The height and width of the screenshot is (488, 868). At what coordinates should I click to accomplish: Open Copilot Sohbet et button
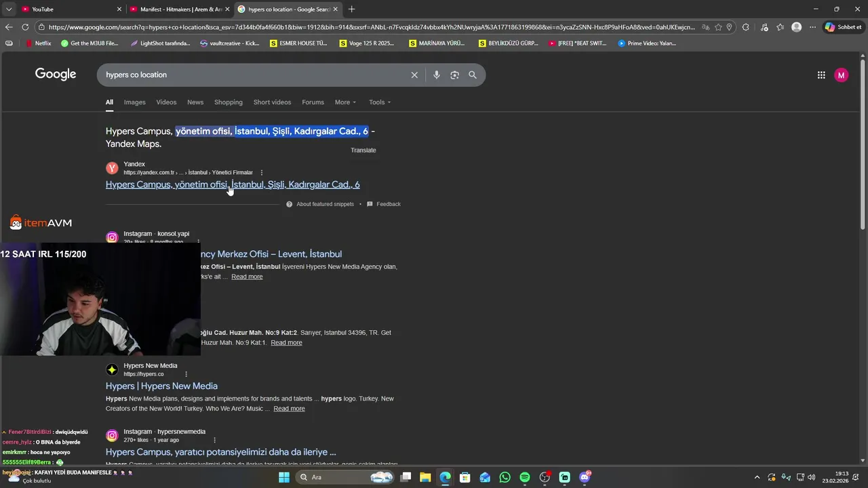point(843,27)
